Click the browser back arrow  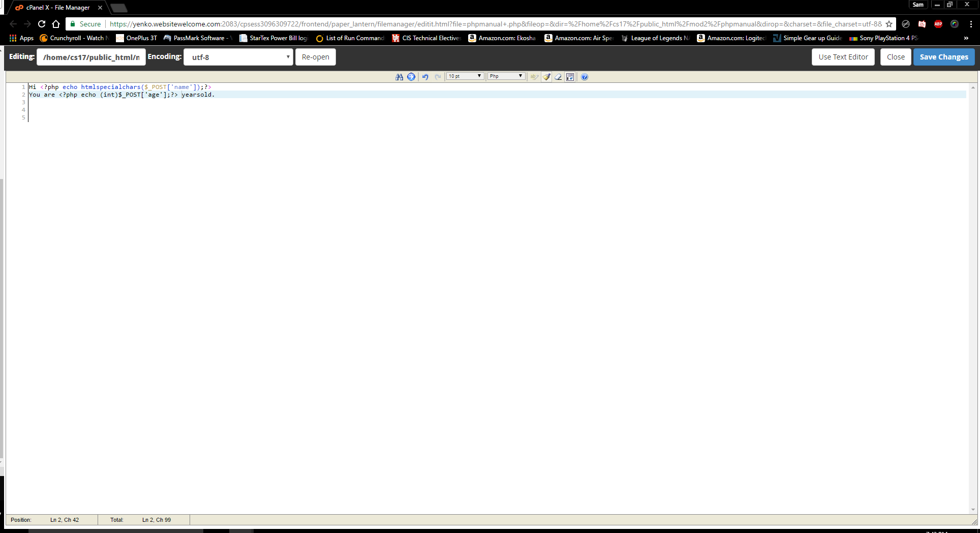[13, 24]
